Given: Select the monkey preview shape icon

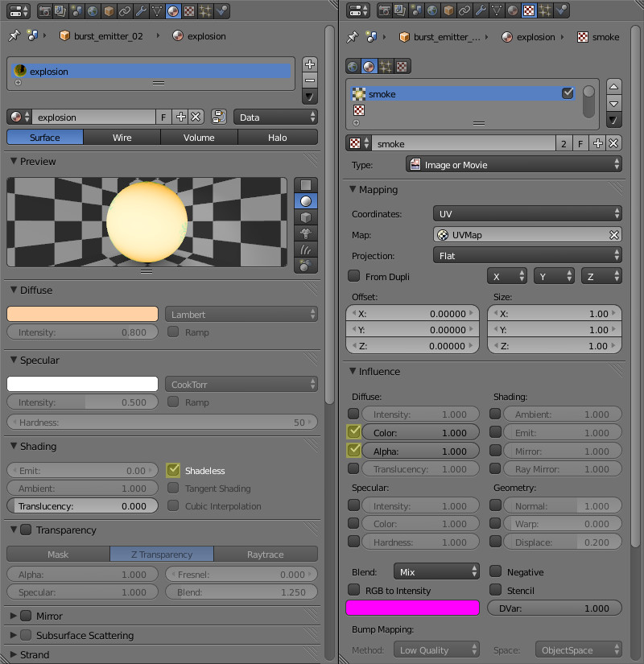Looking at the screenshot, I should [x=306, y=233].
